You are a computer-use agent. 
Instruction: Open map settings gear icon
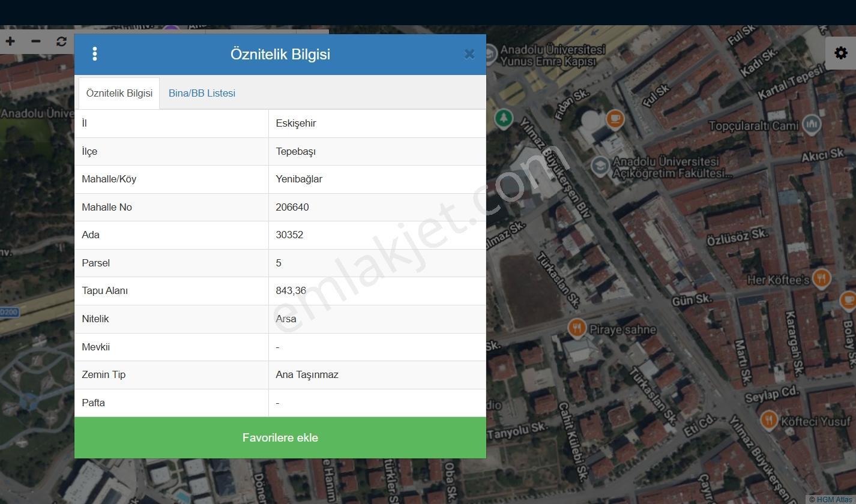tap(841, 53)
